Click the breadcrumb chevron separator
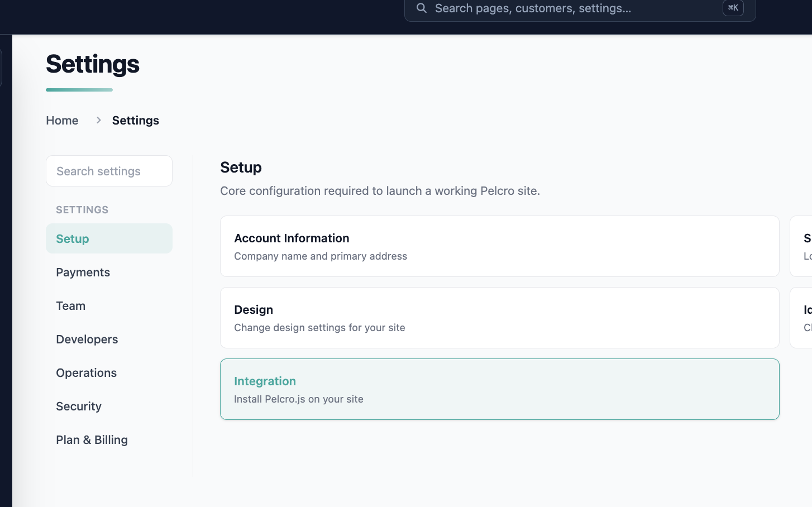 [x=98, y=121]
